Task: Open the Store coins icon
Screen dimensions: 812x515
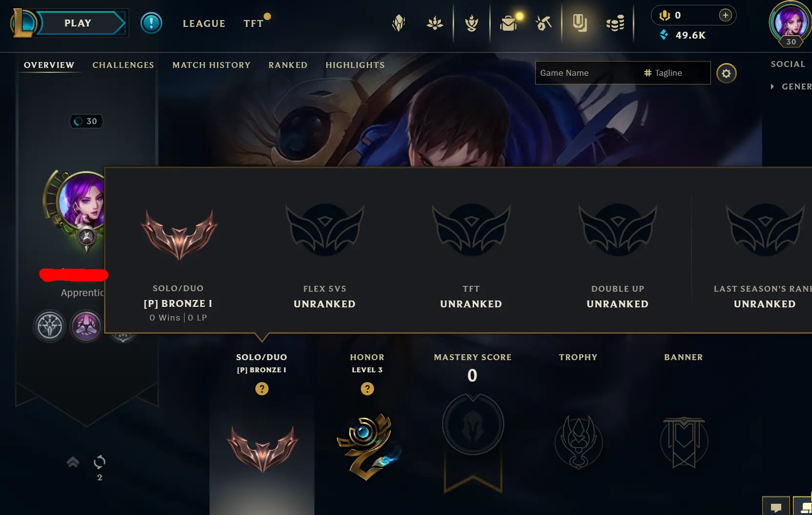Action: coord(615,23)
